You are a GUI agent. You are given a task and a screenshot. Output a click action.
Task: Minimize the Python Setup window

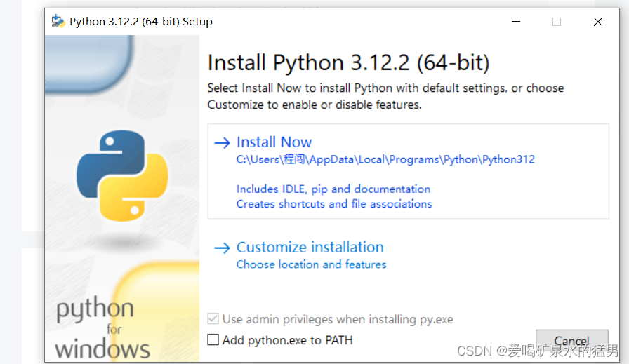516,22
